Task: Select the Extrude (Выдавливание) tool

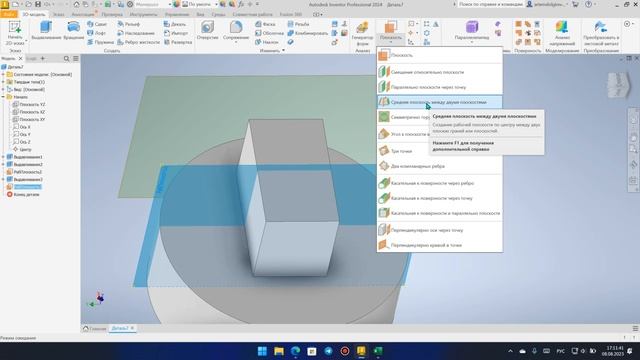Action: tap(46, 31)
